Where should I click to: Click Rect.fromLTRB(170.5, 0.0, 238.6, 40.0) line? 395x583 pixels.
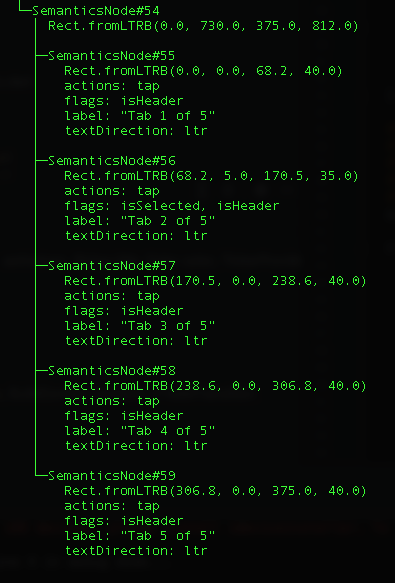tap(216, 281)
